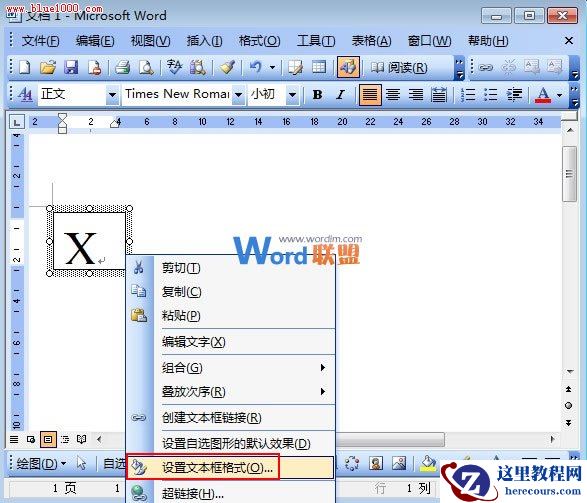Open the 插入(I) menu
This screenshot has height=503, width=587.
(x=205, y=41)
